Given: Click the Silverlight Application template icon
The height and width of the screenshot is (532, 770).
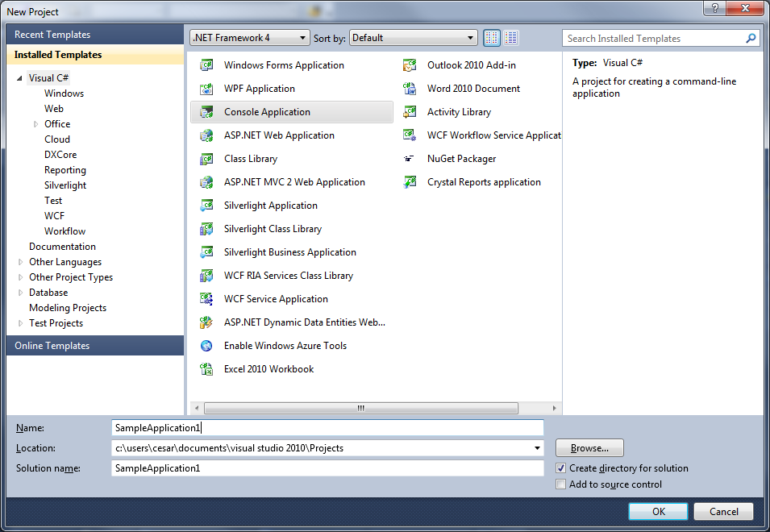Looking at the screenshot, I should (x=206, y=206).
